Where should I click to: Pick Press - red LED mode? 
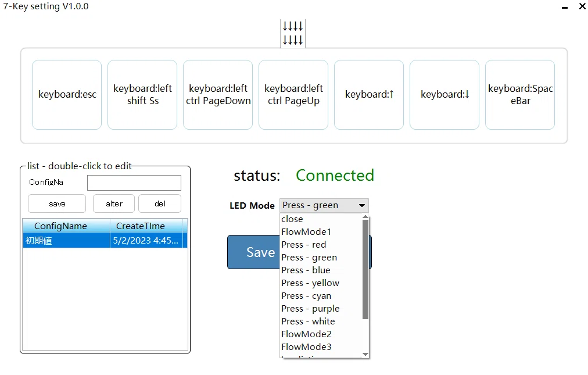tap(322, 244)
